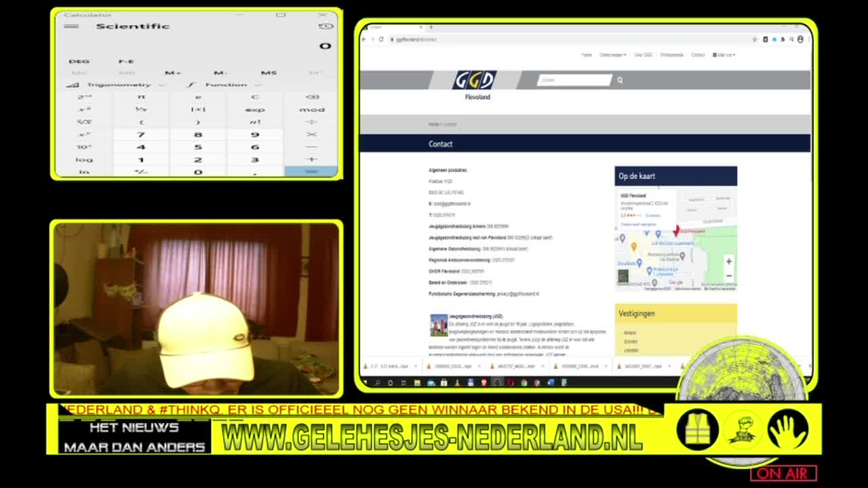Click the M+ memory add button

pyautogui.click(x=173, y=73)
